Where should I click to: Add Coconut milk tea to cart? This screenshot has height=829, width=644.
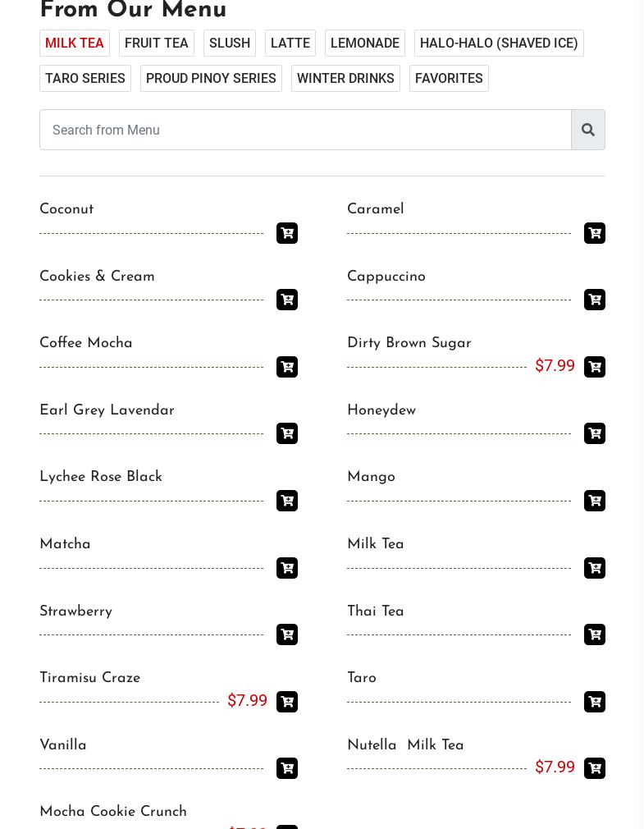coord(287,233)
